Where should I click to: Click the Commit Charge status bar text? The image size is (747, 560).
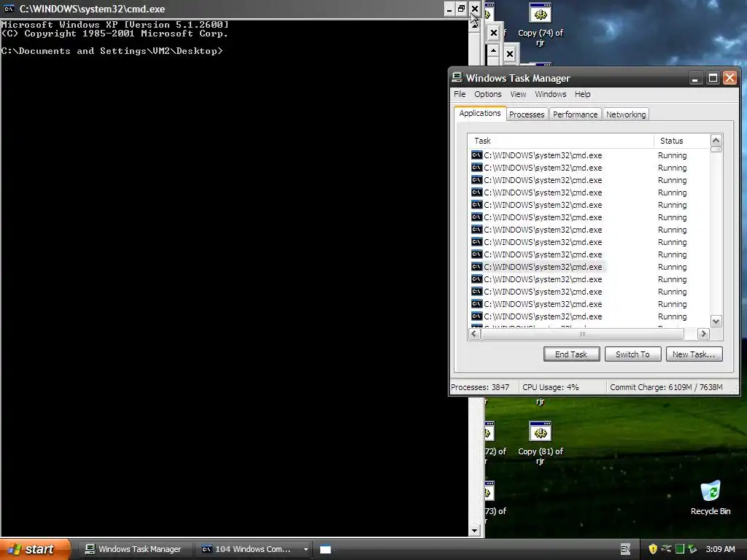pyautogui.click(x=666, y=387)
